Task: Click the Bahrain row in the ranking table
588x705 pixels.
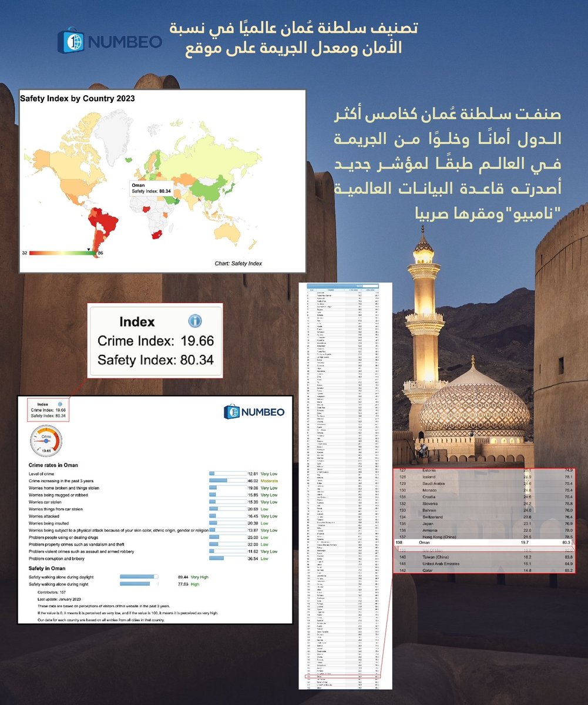Action: click(x=485, y=511)
